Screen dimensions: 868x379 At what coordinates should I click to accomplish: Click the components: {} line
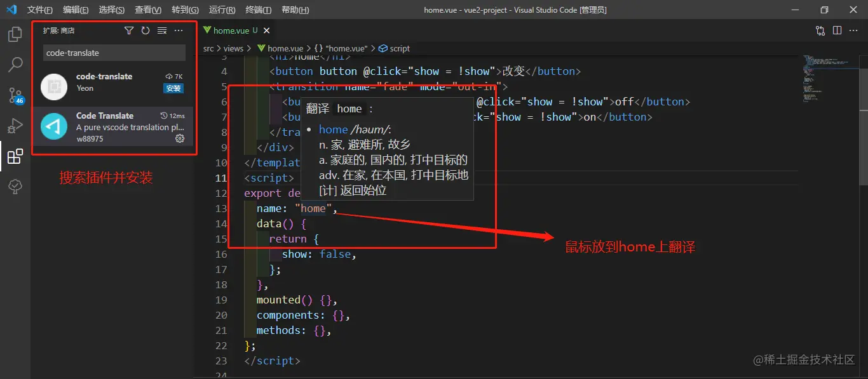click(303, 315)
